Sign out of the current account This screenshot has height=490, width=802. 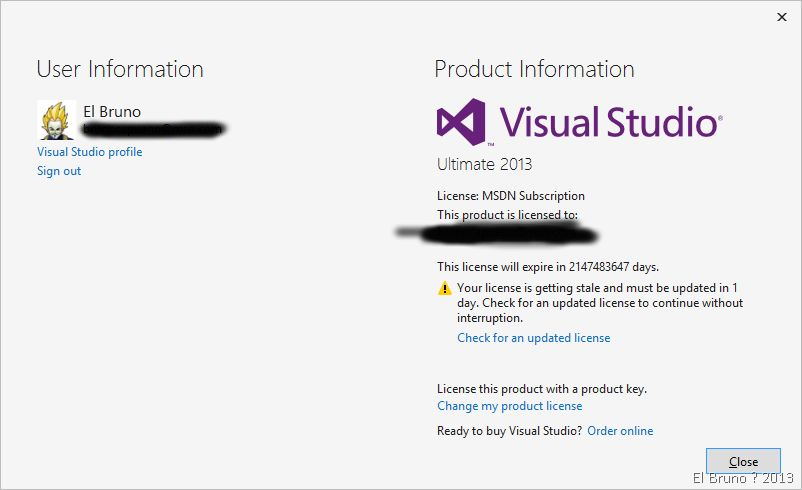[x=59, y=171]
